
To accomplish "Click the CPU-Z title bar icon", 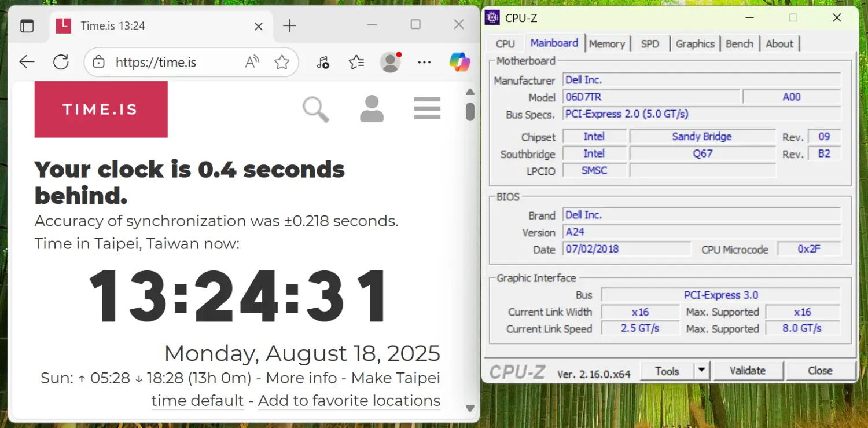I will 492,17.
